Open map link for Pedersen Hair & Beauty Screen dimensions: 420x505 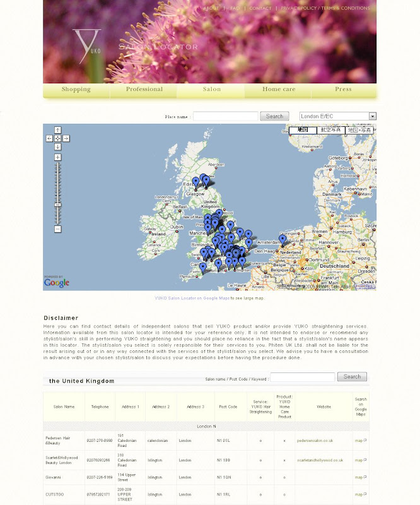click(361, 441)
